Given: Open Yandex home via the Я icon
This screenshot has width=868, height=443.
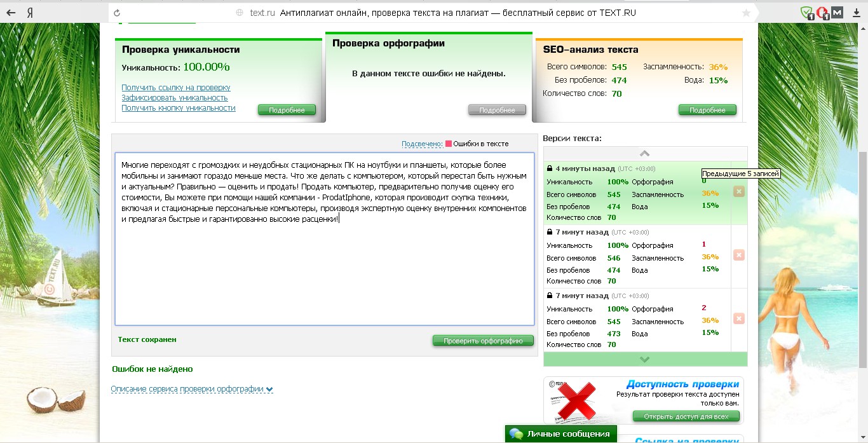Looking at the screenshot, I should (x=31, y=13).
